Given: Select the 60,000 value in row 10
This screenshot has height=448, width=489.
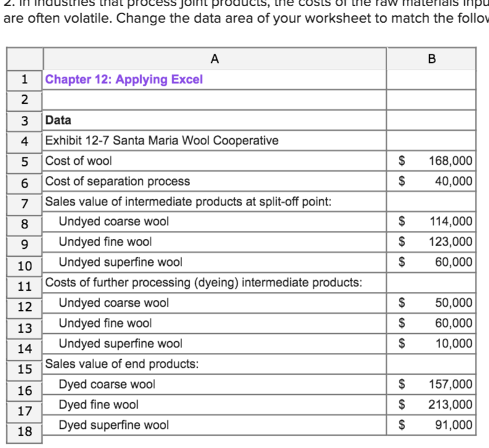Looking at the screenshot, I should click(x=432, y=262).
